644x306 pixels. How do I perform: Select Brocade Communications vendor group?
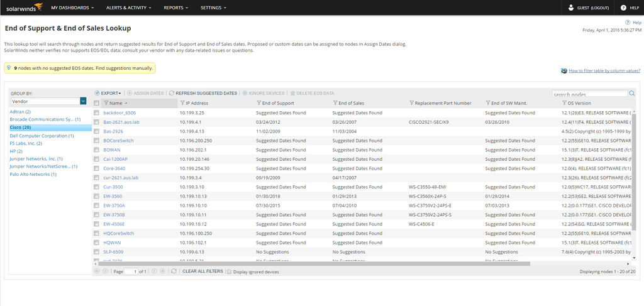45,119
